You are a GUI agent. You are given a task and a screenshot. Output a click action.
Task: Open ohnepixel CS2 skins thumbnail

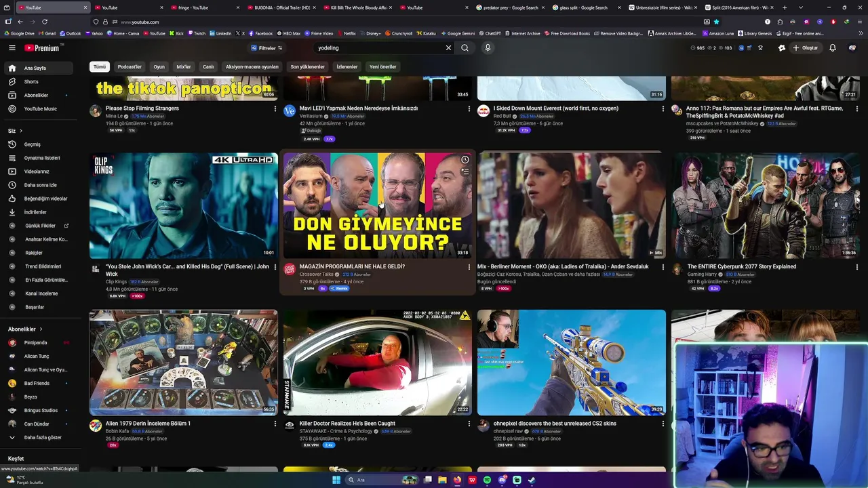(572, 363)
